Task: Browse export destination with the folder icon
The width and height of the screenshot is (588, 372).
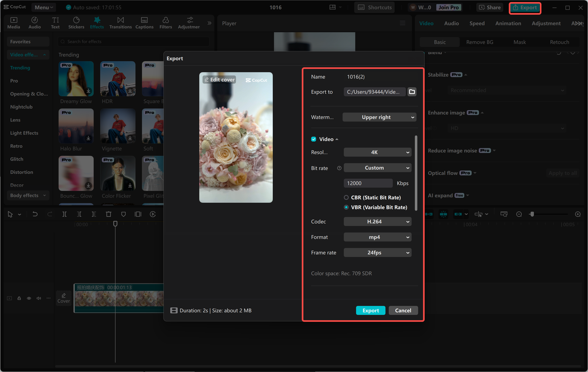Action: (412, 92)
